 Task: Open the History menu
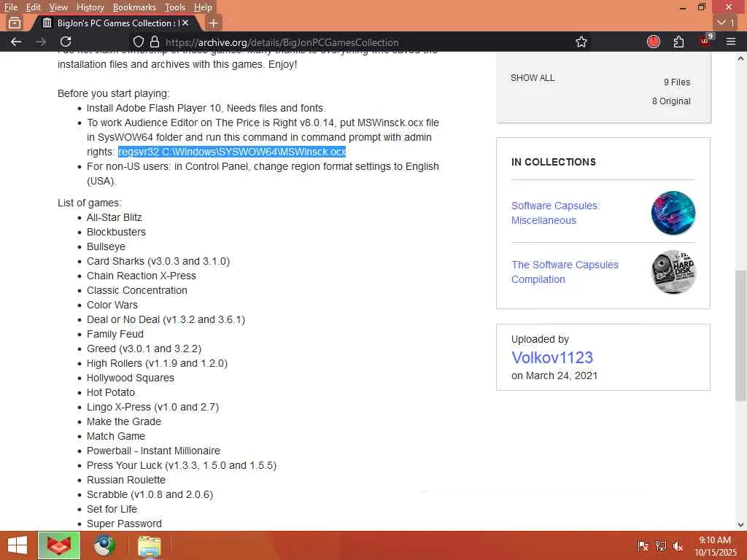[90, 7]
